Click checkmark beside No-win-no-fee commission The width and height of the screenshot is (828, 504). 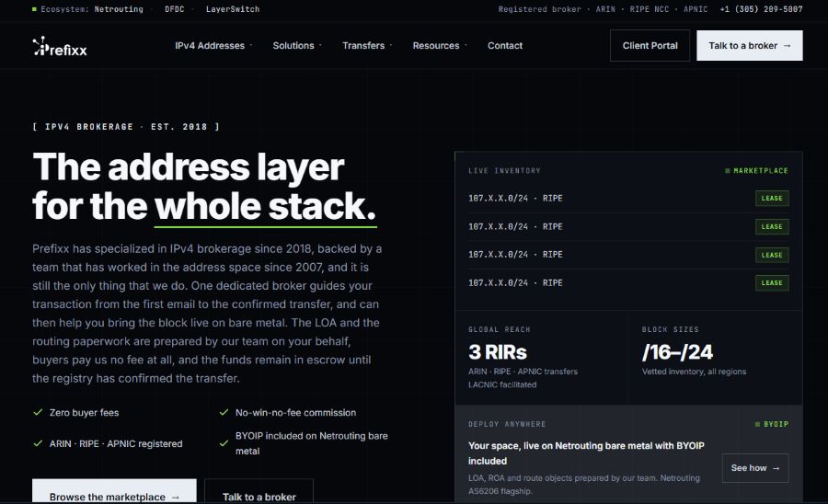(224, 412)
